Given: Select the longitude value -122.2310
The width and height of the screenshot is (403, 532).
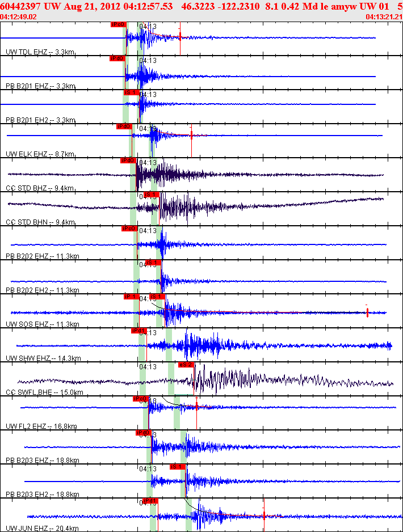Looking at the screenshot, I should point(240,6).
